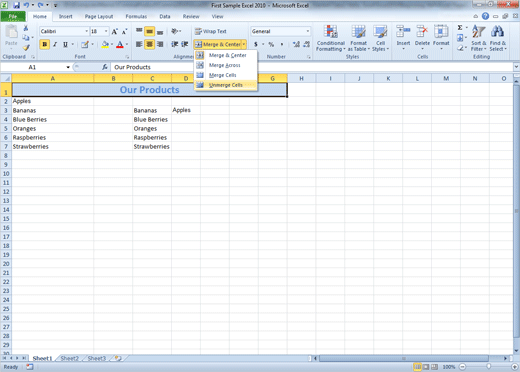This screenshot has height=372, width=520.
Task: Select Merge Cells from the menu
Action: tap(225, 75)
